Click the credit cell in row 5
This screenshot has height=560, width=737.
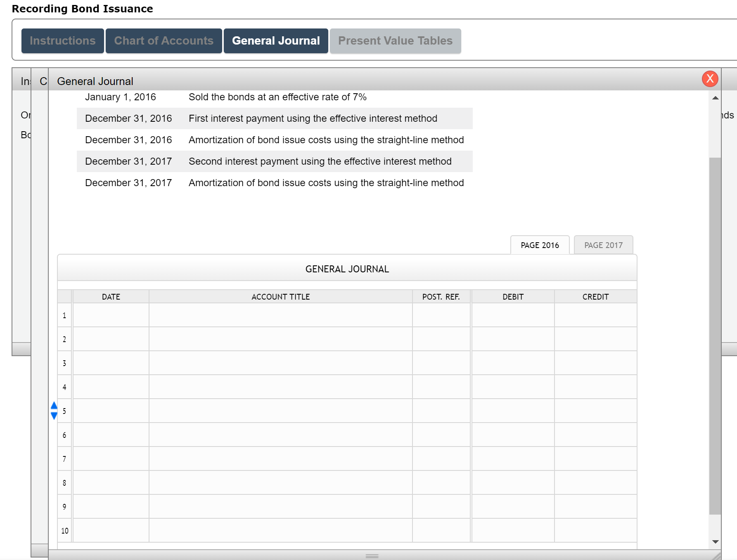pyautogui.click(x=596, y=411)
